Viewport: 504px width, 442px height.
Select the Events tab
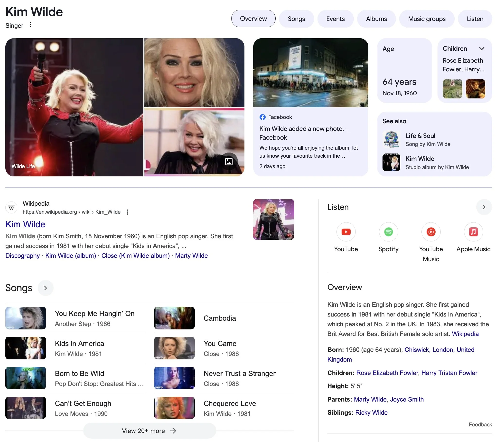point(335,19)
